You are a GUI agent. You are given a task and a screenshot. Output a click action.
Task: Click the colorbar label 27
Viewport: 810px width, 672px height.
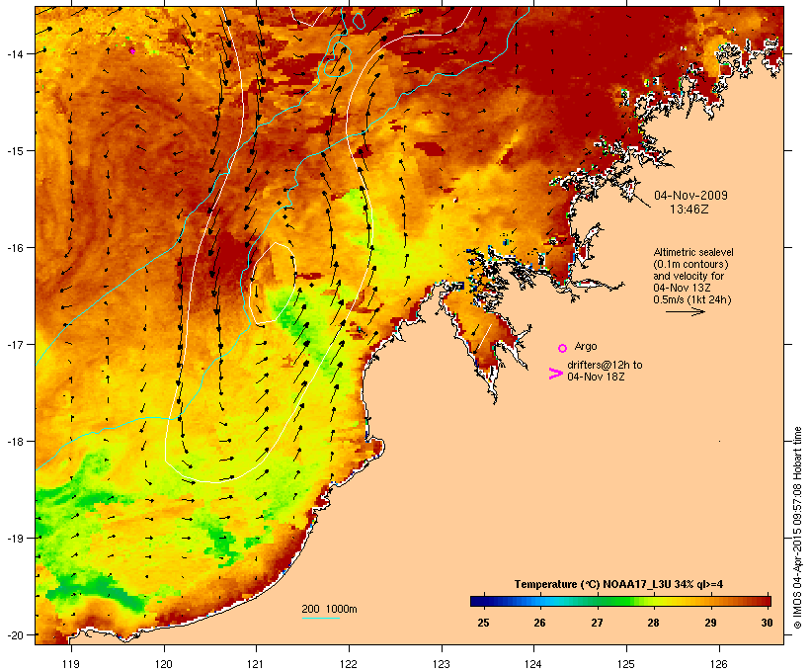[597, 623]
